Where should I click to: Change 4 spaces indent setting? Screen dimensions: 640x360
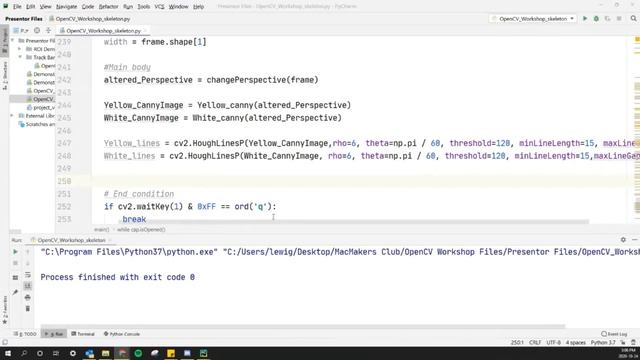[576, 342]
